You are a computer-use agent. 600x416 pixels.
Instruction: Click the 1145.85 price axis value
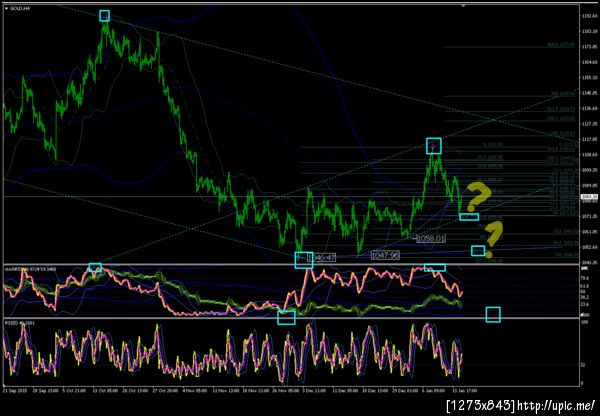click(x=589, y=93)
